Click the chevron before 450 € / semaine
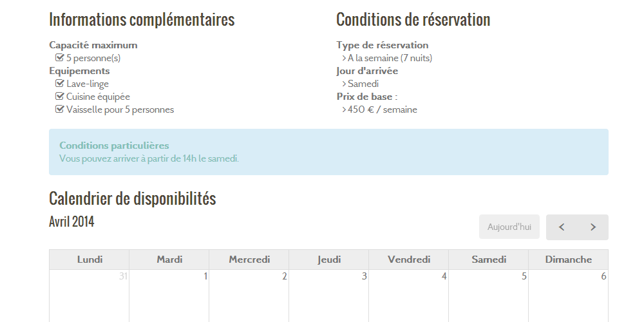644x322 pixels. coord(344,109)
